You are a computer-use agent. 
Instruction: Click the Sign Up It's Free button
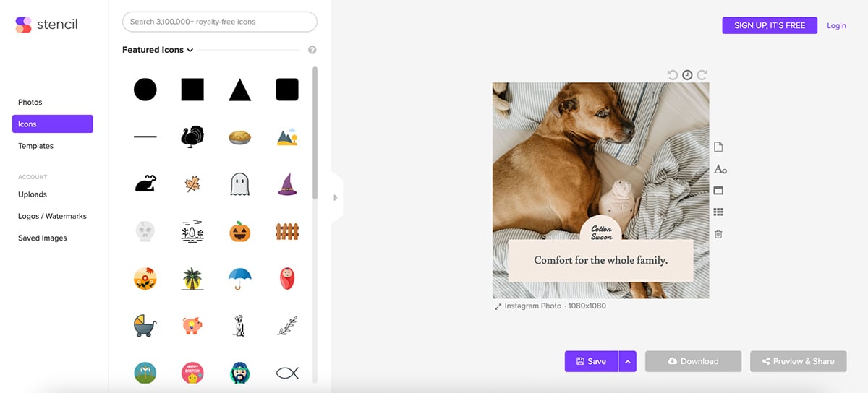[770, 25]
